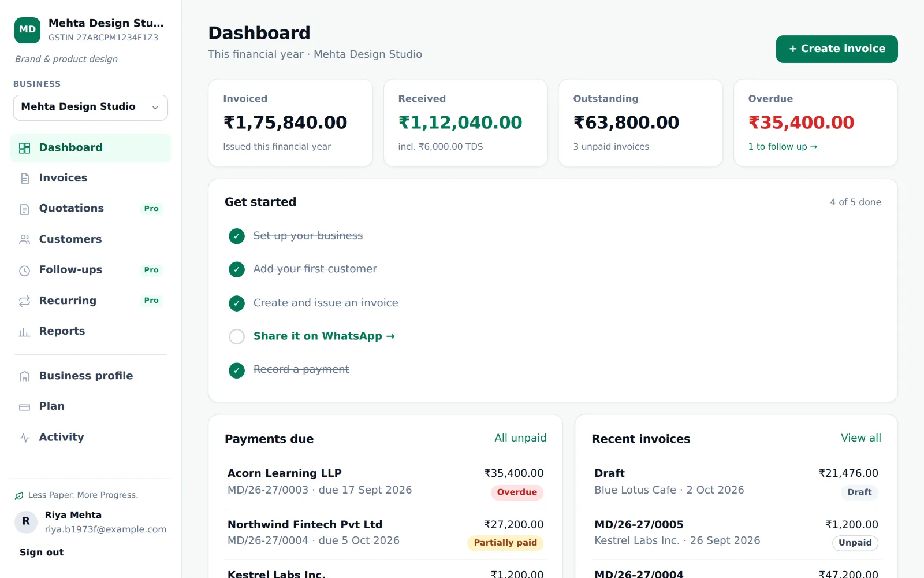924x578 pixels.
Task: Click the Business profile building icon
Action: 24,376
